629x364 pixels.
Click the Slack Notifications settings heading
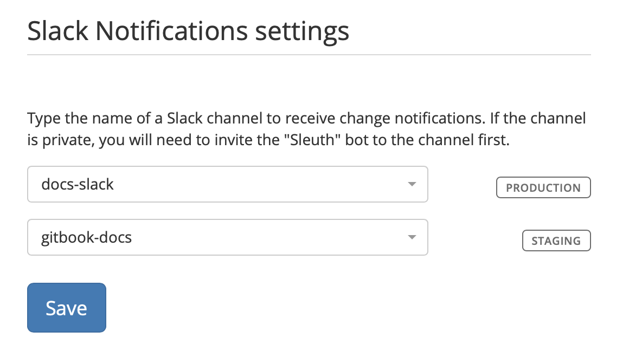tap(188, 31)
